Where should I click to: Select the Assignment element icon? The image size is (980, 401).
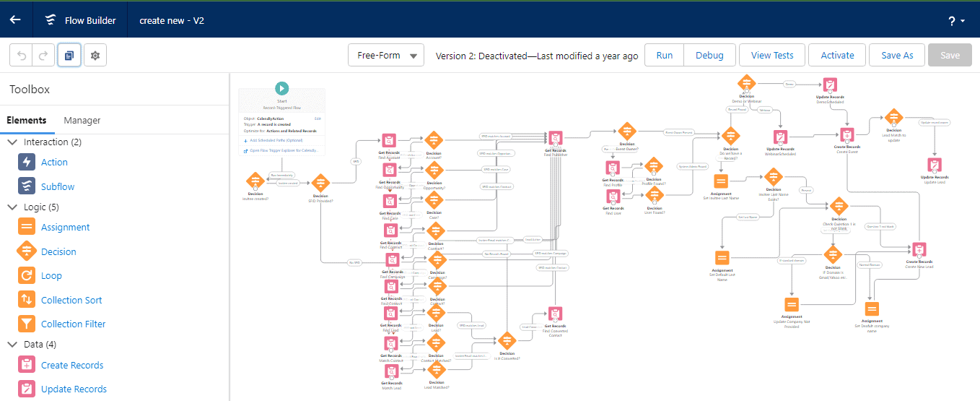pyautogui.click(x=27, y=227)
